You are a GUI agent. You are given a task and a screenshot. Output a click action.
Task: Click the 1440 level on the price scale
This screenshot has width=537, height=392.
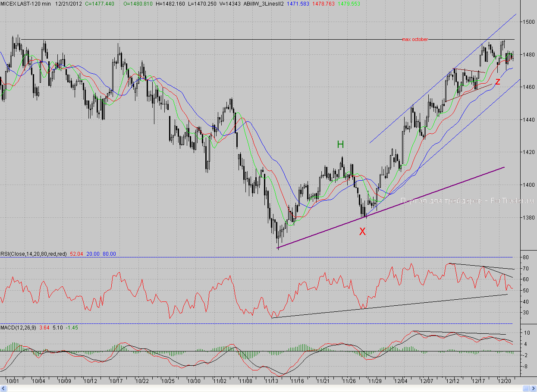(528, 120)
